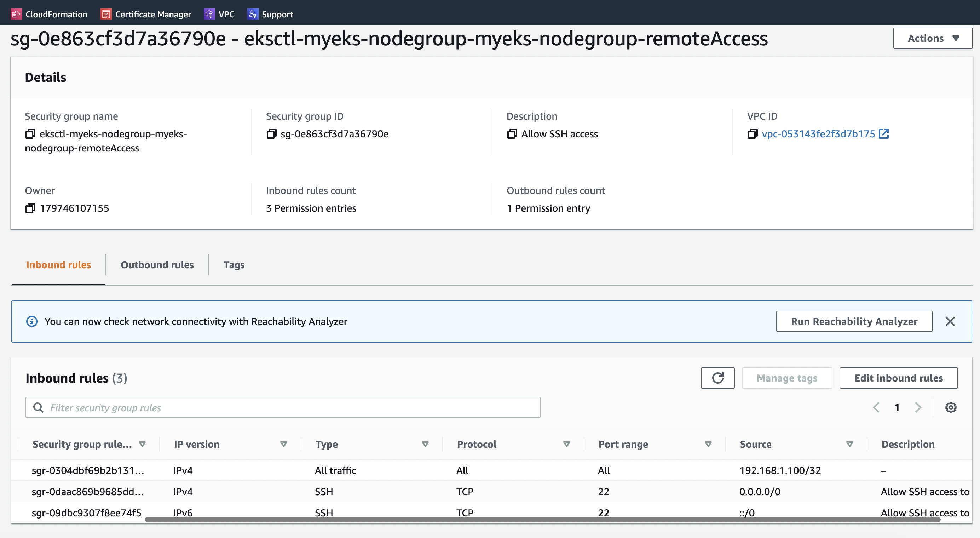Click the horizontal table scrollbar
Image resolution: width=980 pixels, height=538 pixels.
coord(542,519)
